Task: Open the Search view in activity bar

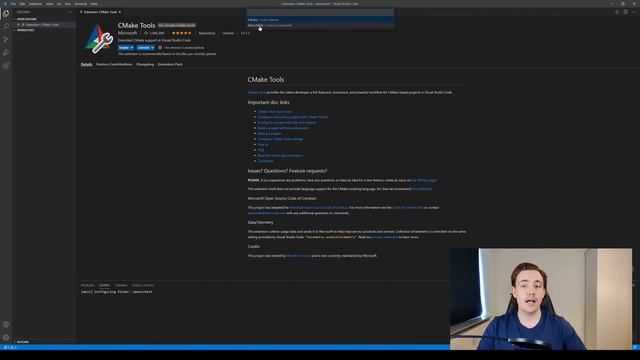Action: (6, 26)
